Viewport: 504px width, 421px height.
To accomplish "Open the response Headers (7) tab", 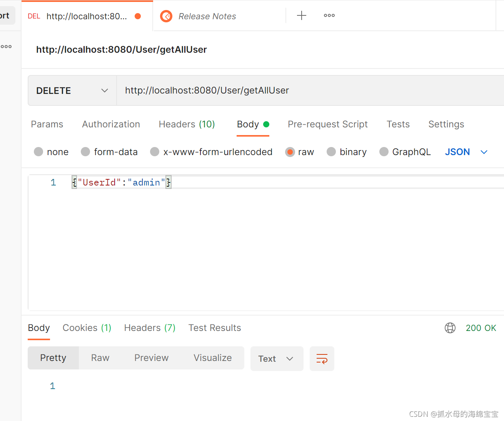I will click(150, 328).
